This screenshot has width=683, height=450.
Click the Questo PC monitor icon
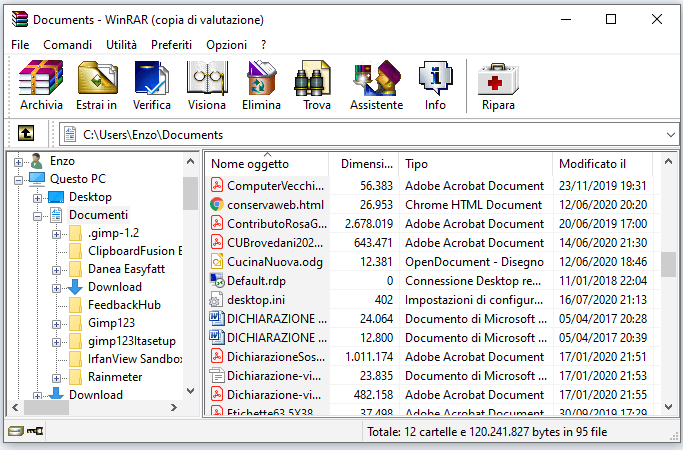37,179
